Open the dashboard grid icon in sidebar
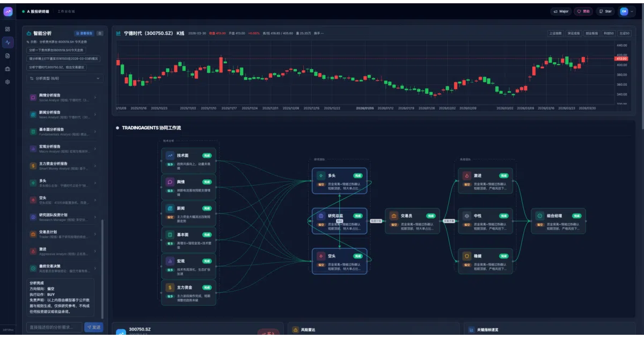Image resolution: width=644 pixels, height=338 pixels. click(x=8, y=29)
